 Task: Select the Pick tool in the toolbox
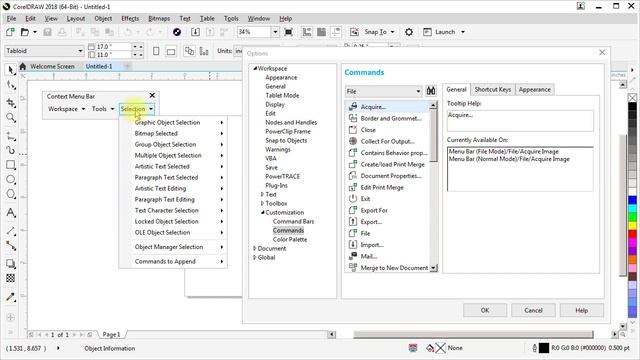[x=11, y=70]
